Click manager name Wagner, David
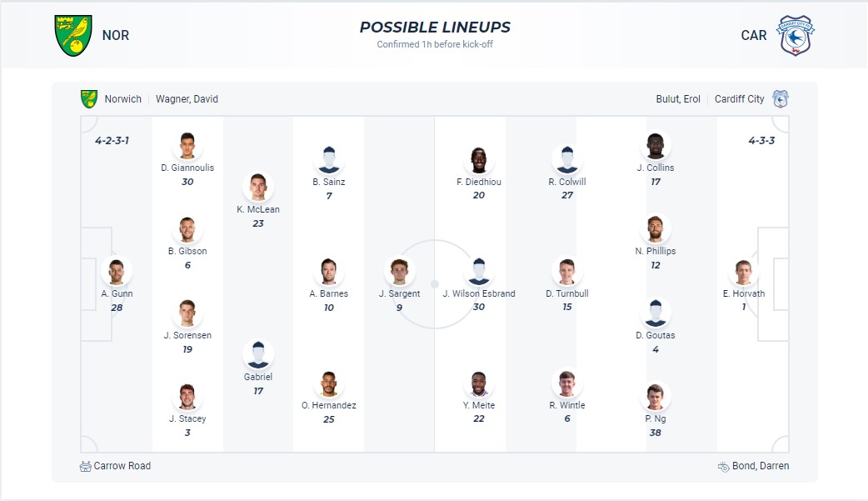Viewport: 868px width, 501px height. [187, 99]
